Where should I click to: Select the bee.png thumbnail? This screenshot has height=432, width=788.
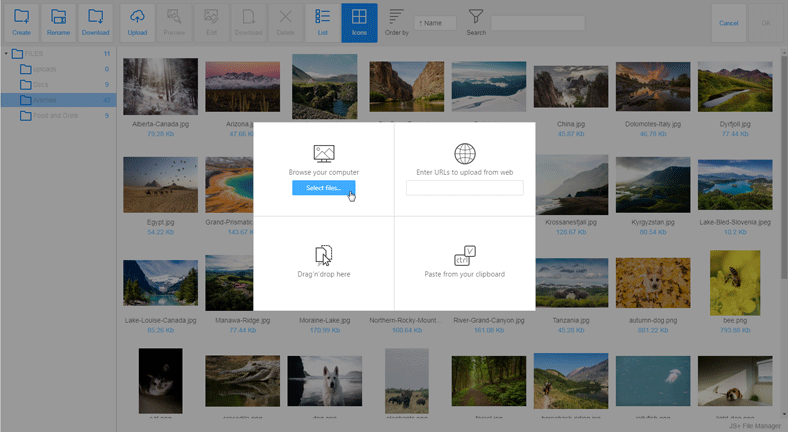point(735,283)
